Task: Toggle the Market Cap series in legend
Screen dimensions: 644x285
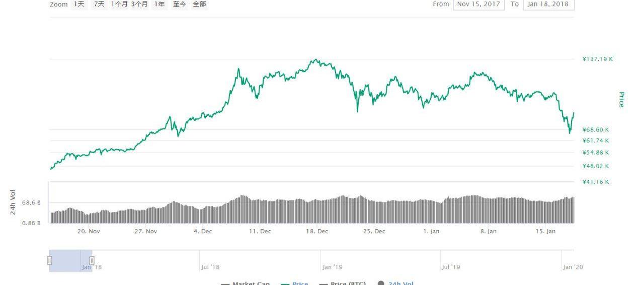Action: click(x=246, y=283)
